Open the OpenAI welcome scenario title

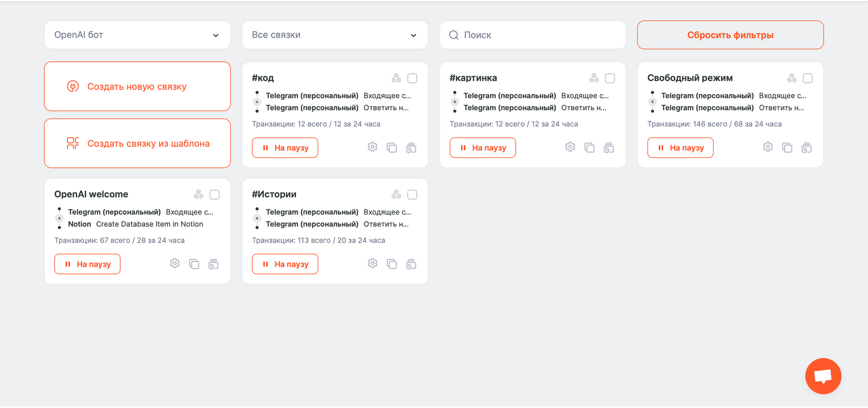[x=91, y=194]
